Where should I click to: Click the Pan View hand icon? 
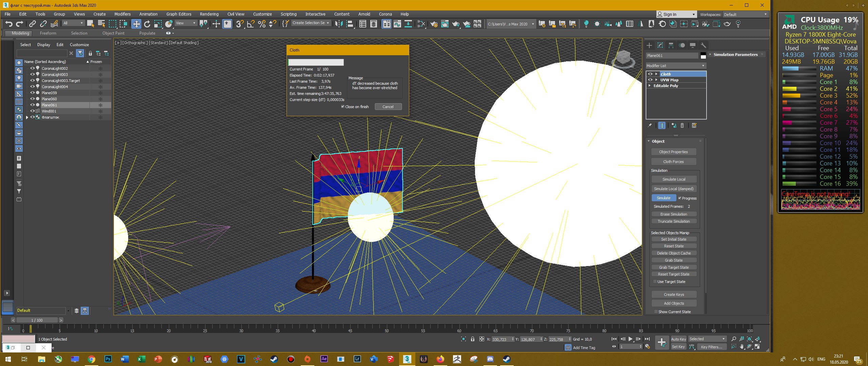[x=742, y=347]
